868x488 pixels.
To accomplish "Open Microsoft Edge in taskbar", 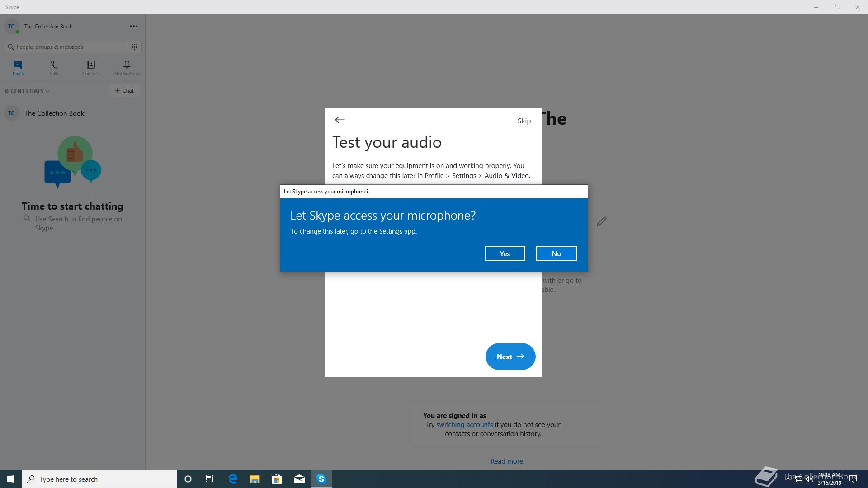I will pos(233,479).
